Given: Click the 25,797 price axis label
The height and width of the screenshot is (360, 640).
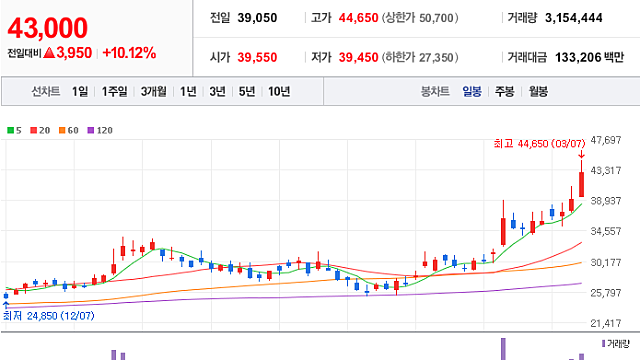Looking at the screenshot, I should (606, 293).
